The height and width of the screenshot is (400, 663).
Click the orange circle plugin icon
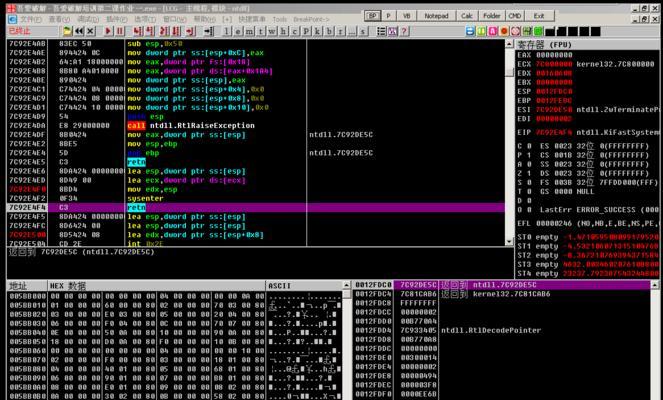click(504, 31)
